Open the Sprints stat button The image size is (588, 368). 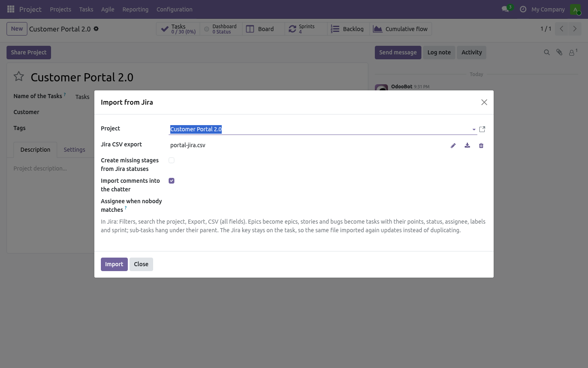(x=306, y=29)
